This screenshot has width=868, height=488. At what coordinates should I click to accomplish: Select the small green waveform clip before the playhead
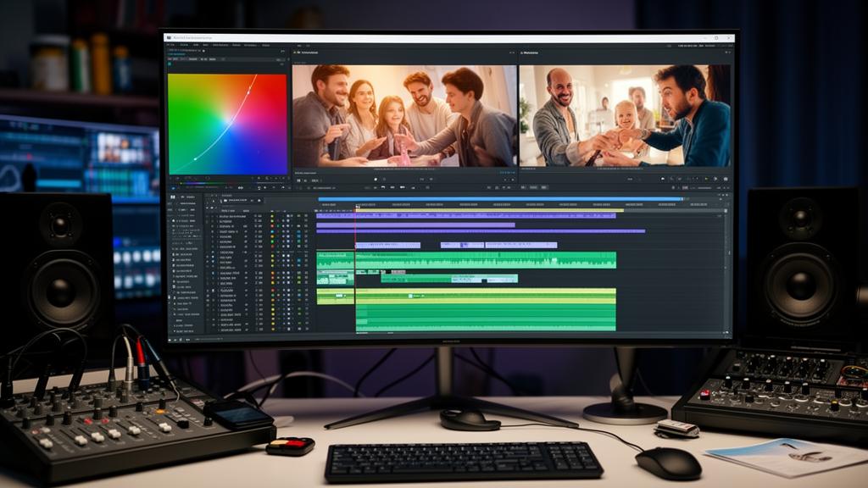click(x=335, y=260)
